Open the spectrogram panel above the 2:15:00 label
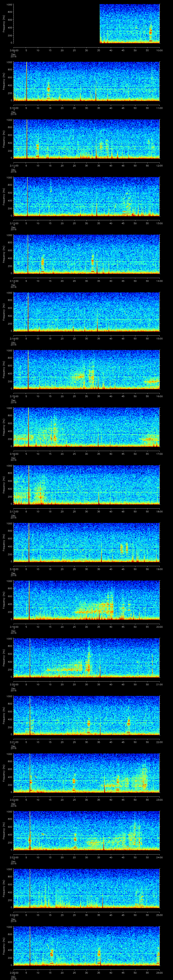The image size is (173, 980). (87, 369)
